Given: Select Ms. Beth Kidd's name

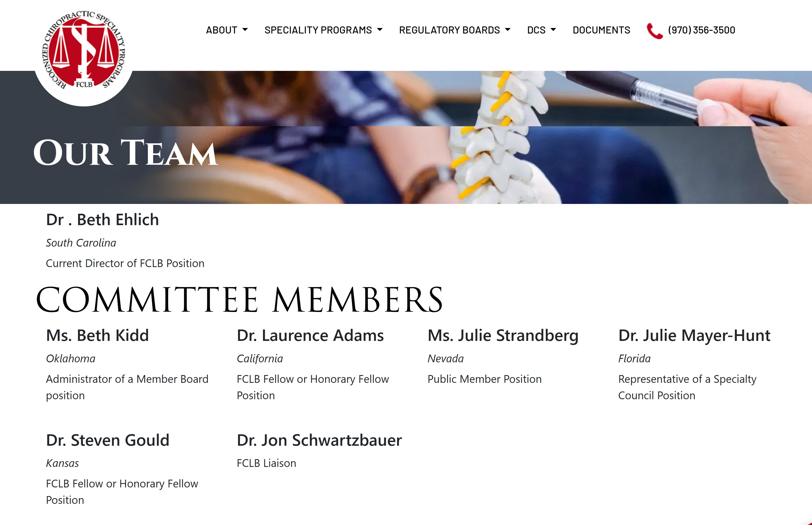Looking at the screenshot, I should 98,335.
